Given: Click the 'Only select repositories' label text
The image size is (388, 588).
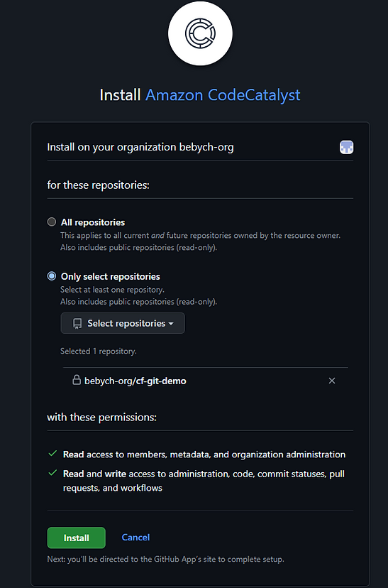Looking at the screenshot, I should [x=111, y=276].
